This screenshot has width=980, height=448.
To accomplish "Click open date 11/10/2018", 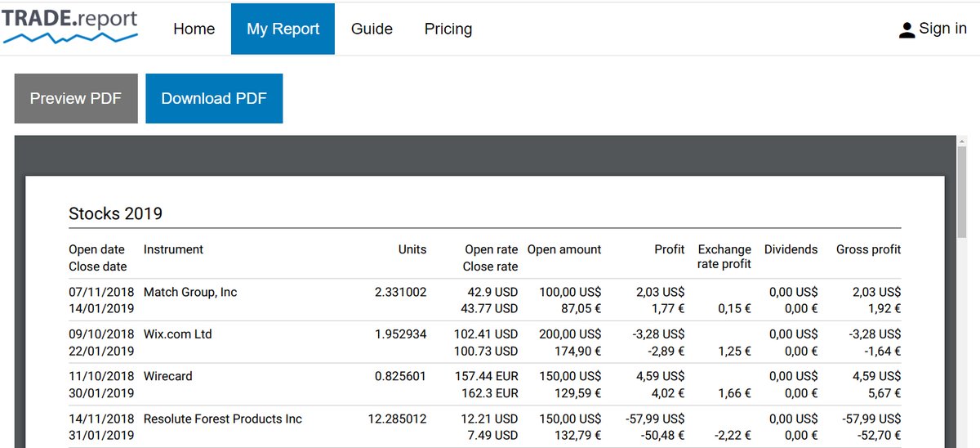I will click(101, 376).
